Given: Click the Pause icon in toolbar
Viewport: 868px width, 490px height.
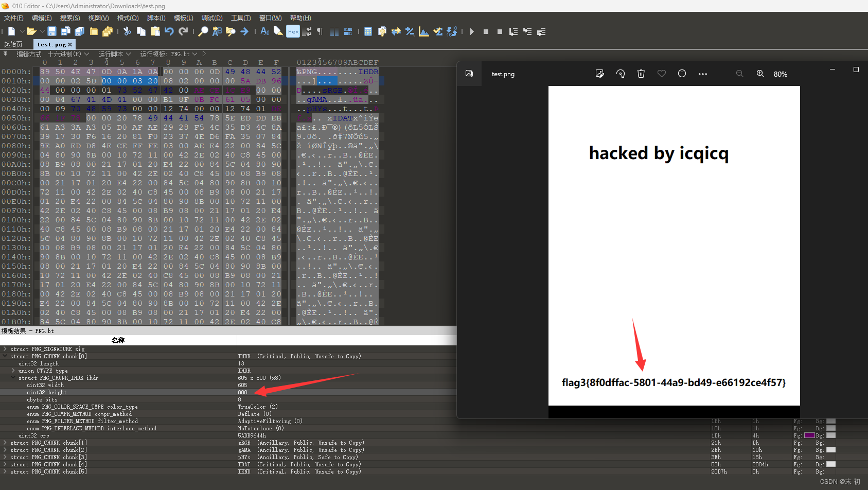Looking at the screenshot, I should click(x=486, y=31).
